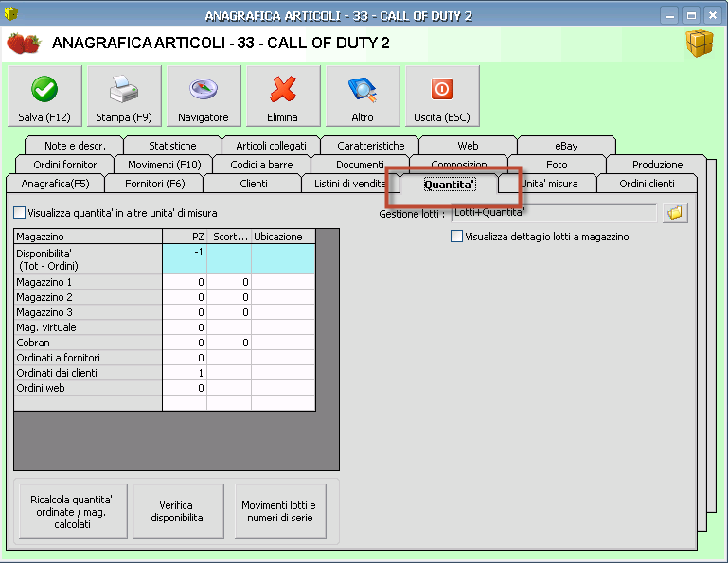
Task: Open the Fornitori (F6) tab
Action: click(155, 184)
